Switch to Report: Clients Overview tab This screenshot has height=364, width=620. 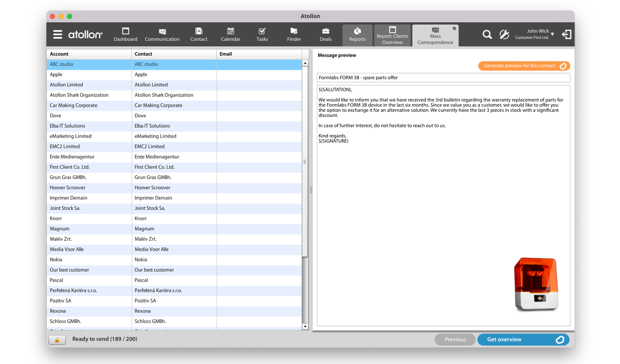(x=392, y=35)
